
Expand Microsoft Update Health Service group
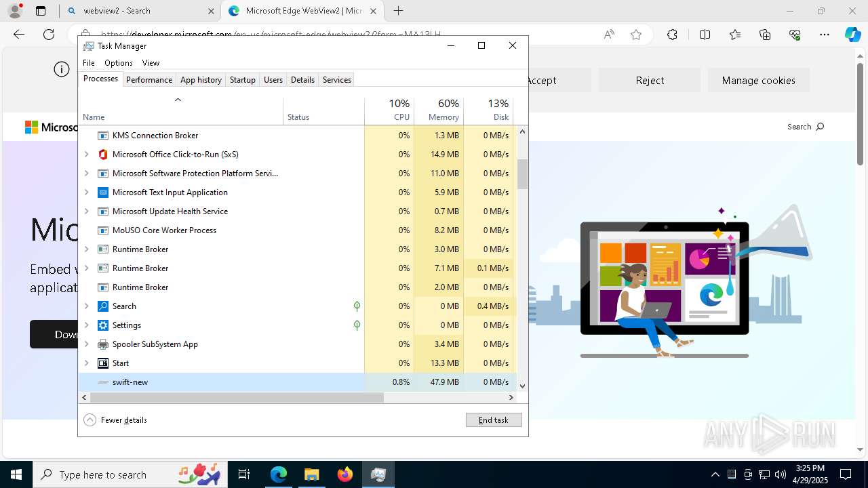click(87, 211)
